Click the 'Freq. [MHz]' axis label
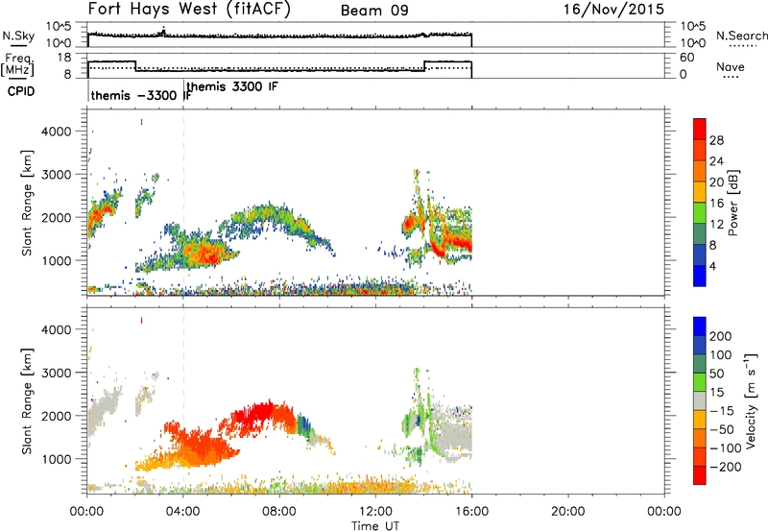This screenshot has width=768, height=532. pos(17,64)
